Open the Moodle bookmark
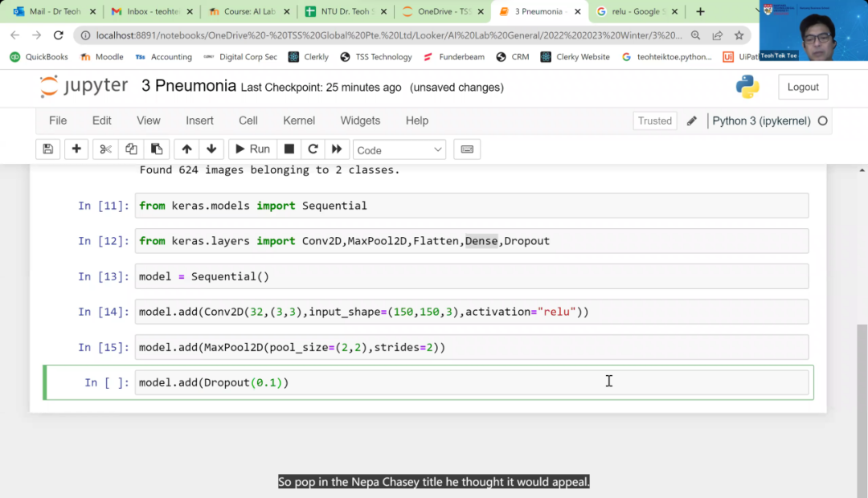Viewport: 868px width, 498px height. pyautogui.click(x=102, y=57)
